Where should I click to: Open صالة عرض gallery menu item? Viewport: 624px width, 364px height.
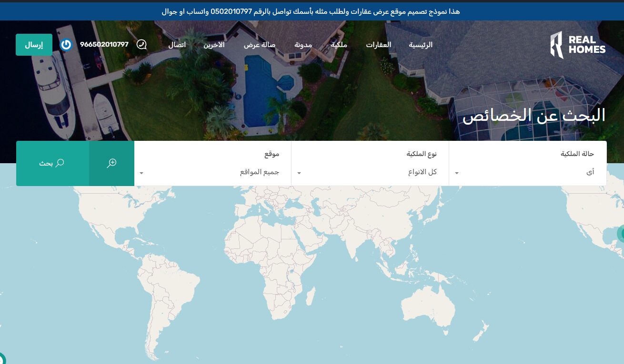click(x=260, y=45)
